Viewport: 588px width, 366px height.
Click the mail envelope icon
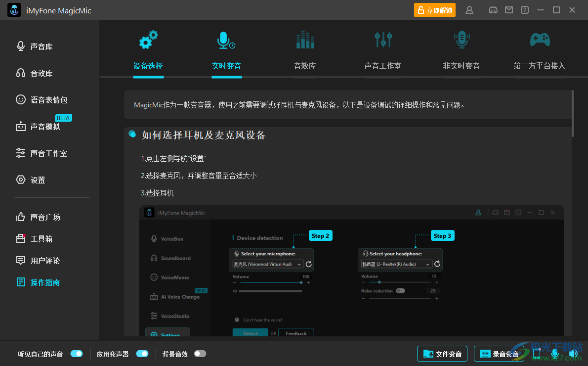pos(509,10)
